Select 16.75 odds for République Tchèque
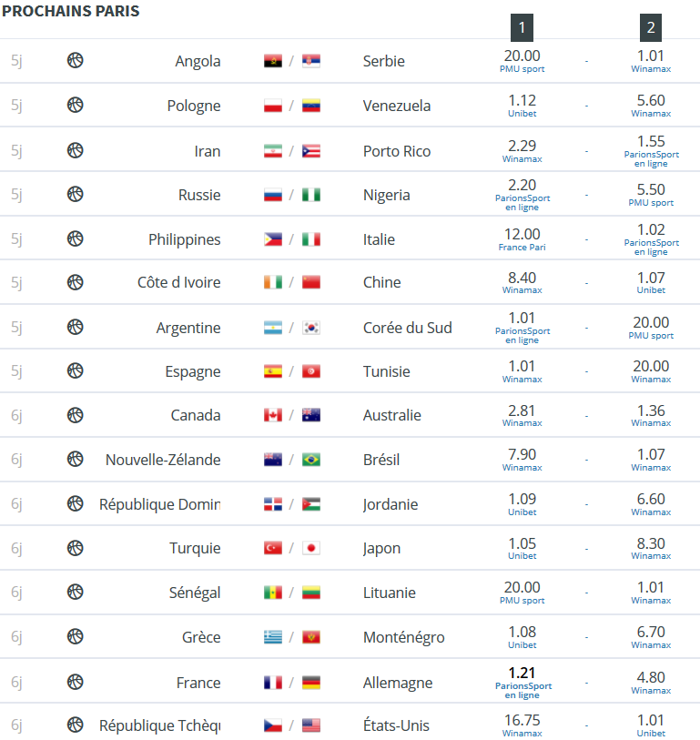 click(x=522, y=725)
